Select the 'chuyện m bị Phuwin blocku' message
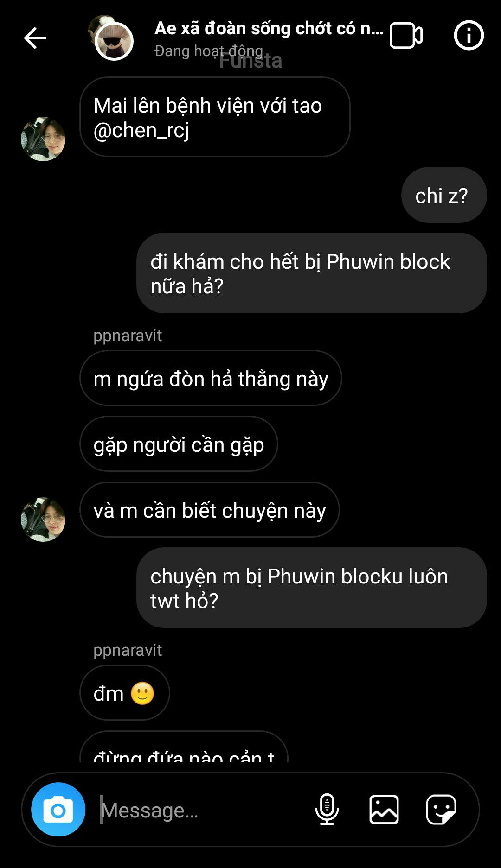The image size is (501, 868). (x=312, y=588)
